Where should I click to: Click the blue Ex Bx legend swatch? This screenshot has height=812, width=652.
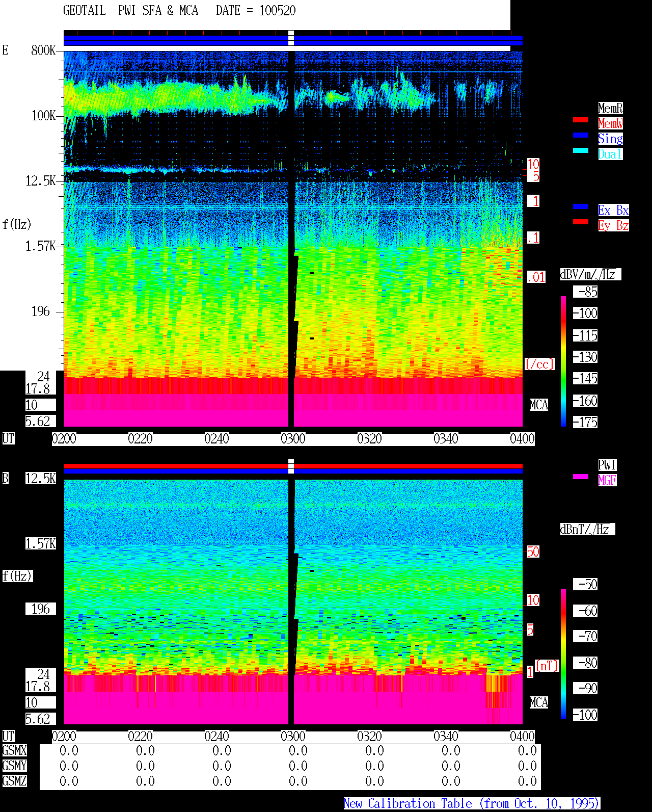point(581,207)
